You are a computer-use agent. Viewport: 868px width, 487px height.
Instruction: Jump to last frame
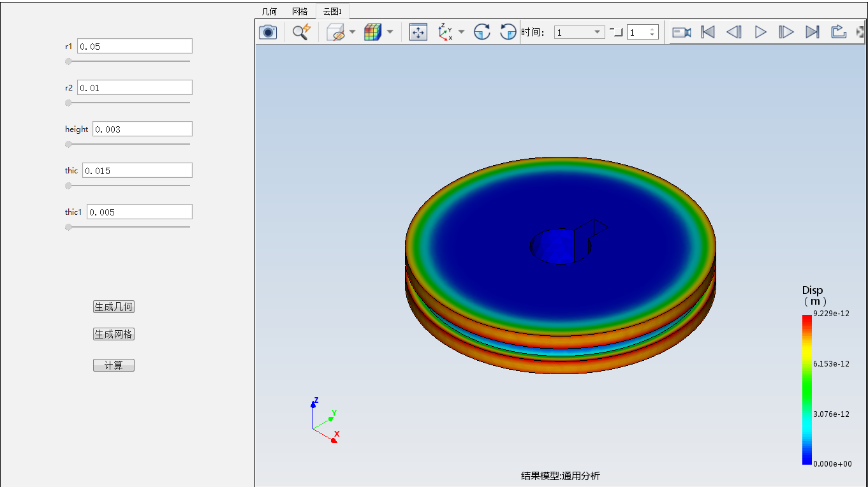point(813,32)
